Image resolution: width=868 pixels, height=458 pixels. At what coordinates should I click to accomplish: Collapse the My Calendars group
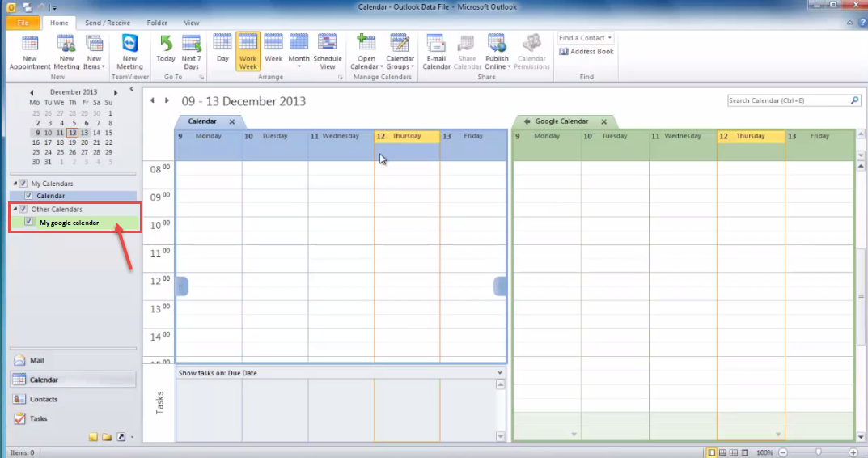coord(15,184)
